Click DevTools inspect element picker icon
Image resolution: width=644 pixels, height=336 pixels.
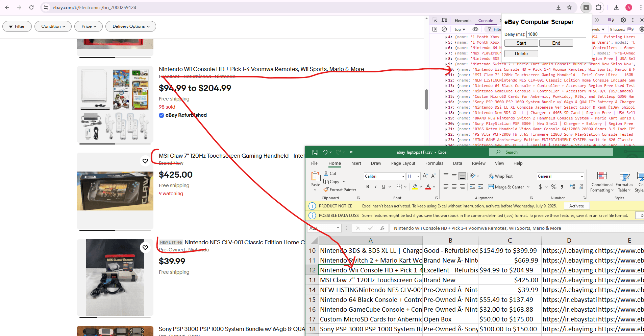[x=435, y=20]
